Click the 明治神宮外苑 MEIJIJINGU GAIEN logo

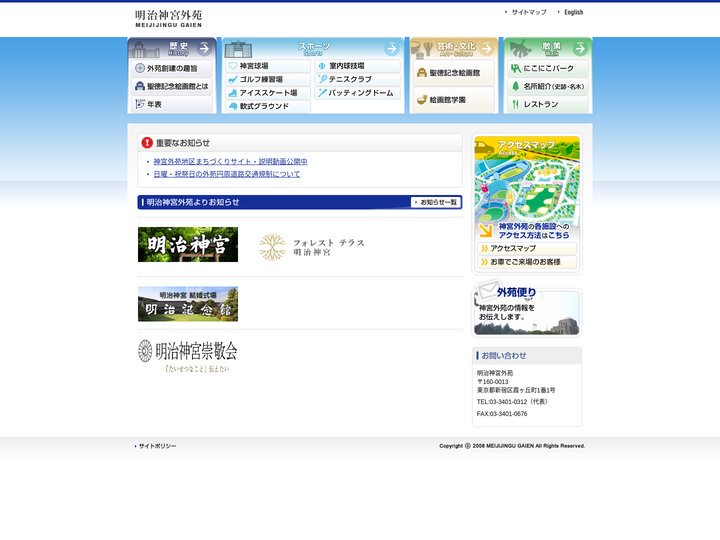(169, 19)
